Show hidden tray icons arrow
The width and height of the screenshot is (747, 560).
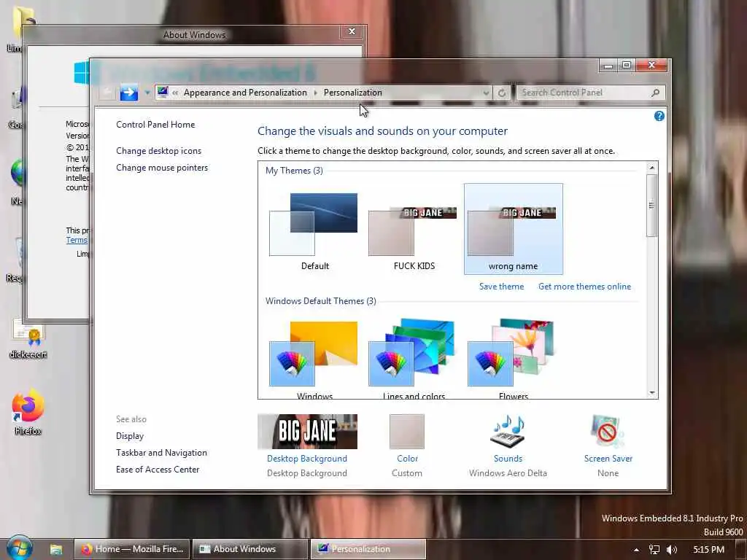tap(636, 550)
